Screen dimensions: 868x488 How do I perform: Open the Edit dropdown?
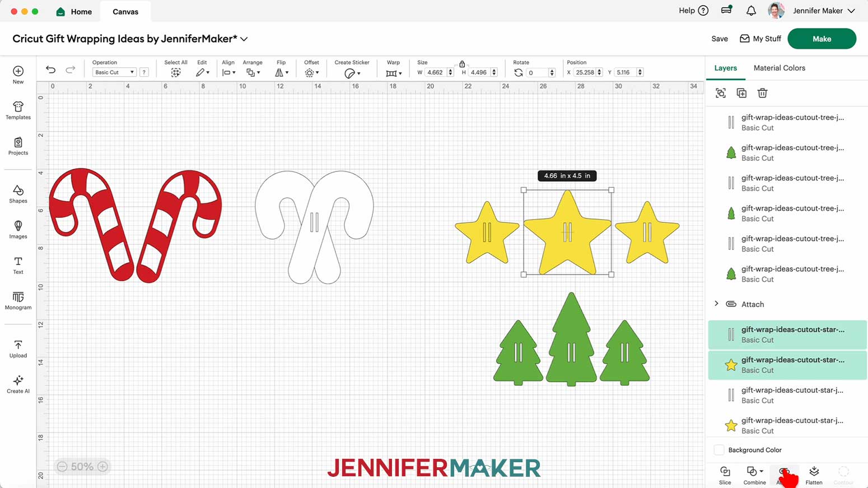pos(202,73)
